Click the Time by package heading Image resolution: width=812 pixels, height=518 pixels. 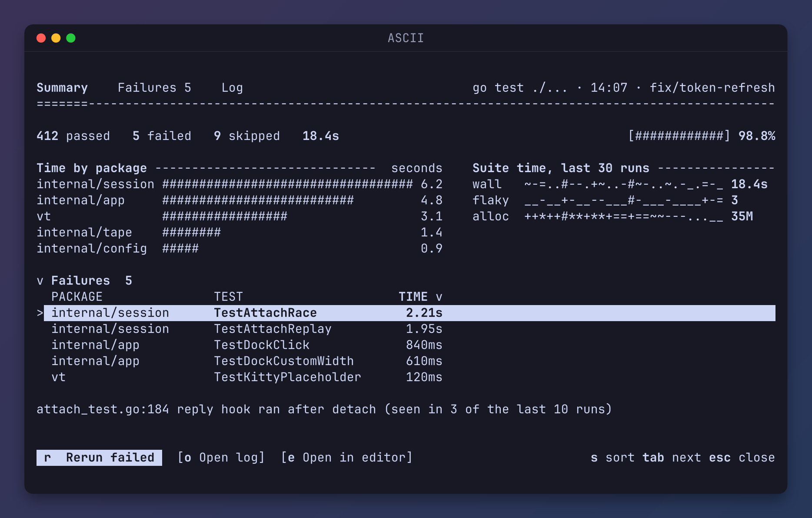coord(92,168)
